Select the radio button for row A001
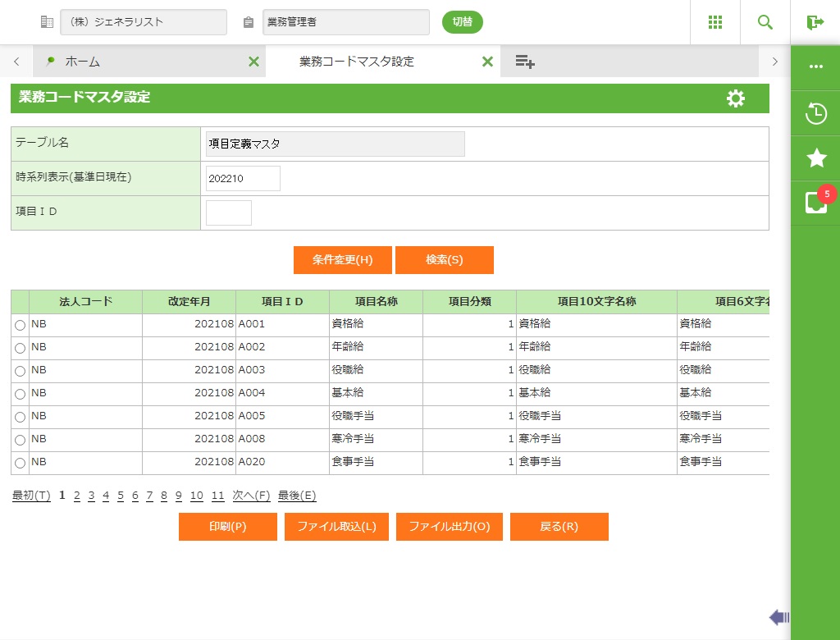Screen dimensions: 840x640 pyautogui.click(x=20, y=326)
